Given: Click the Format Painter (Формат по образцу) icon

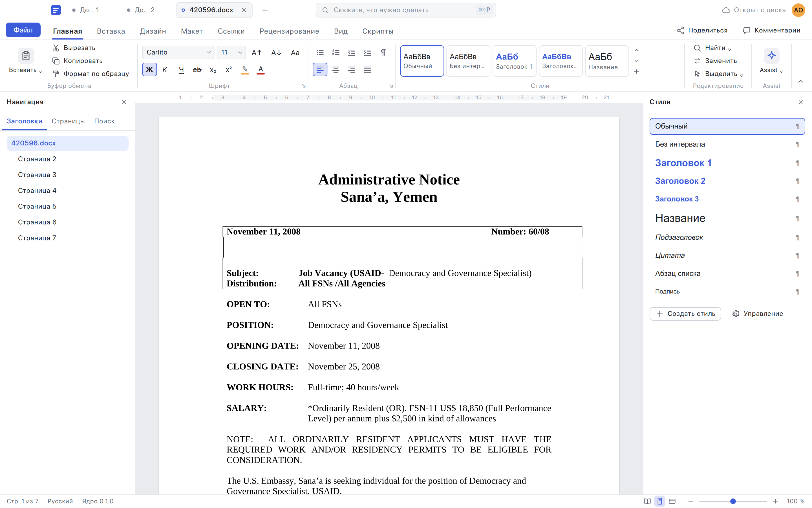Looking at the screenshot, I should click(56, 74).
